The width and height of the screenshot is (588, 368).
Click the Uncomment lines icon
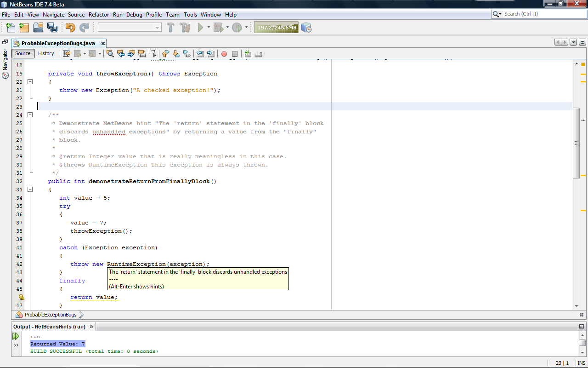tap(259, 54)
